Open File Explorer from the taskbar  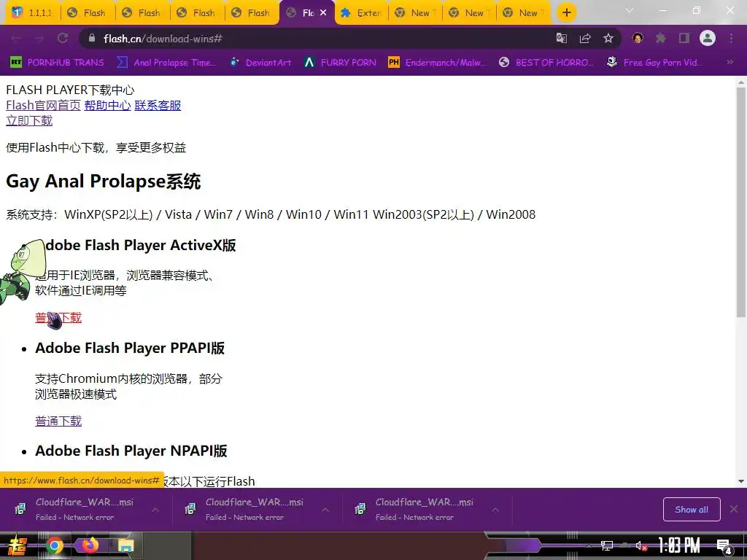click(125, 545)
